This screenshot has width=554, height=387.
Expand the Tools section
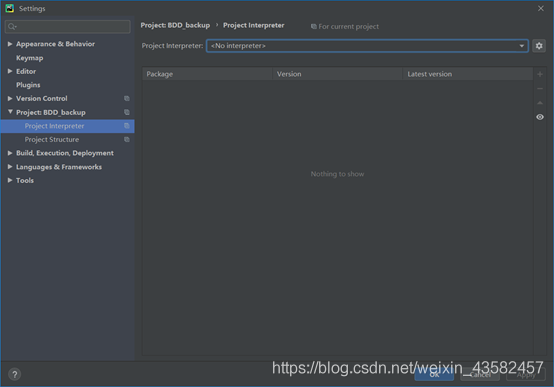point(10,180)
